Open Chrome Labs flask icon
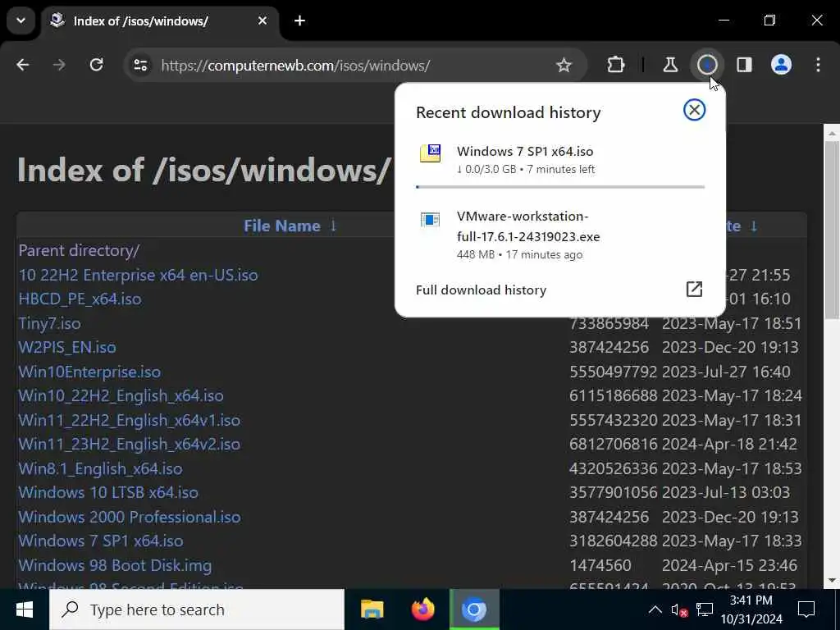 pos(670,66)
